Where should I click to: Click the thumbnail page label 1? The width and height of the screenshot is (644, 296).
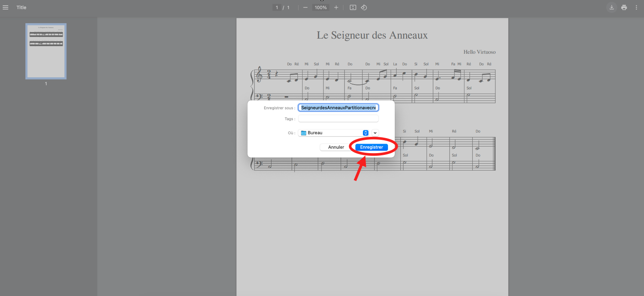pyautogui.click(x=46, y=84)
